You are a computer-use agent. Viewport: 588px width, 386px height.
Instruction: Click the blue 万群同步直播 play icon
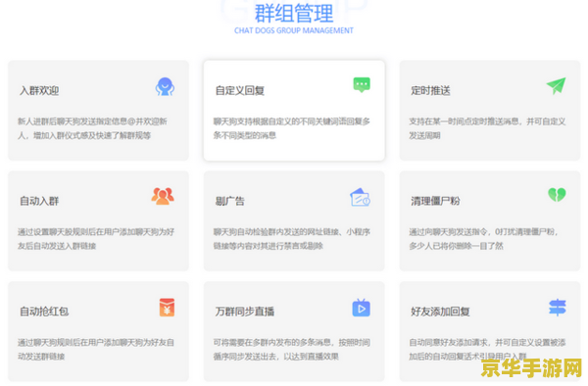click(x=361, y=308)
